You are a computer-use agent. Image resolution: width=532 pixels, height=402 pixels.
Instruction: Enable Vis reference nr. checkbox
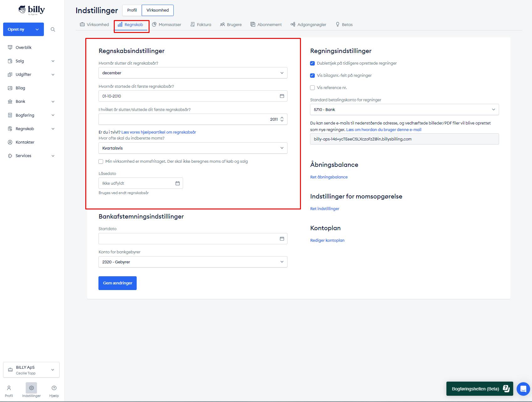pos(312,88)
